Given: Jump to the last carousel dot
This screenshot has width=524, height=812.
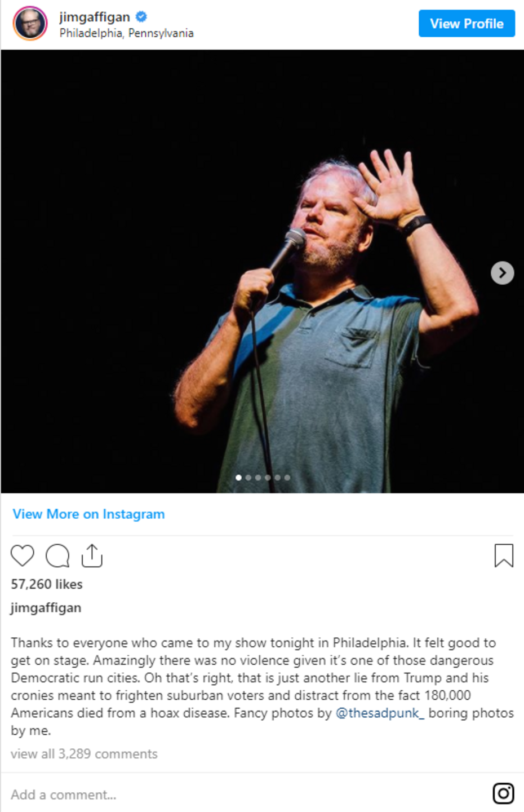Looking at the screenshot, I should tap(287, 478).
